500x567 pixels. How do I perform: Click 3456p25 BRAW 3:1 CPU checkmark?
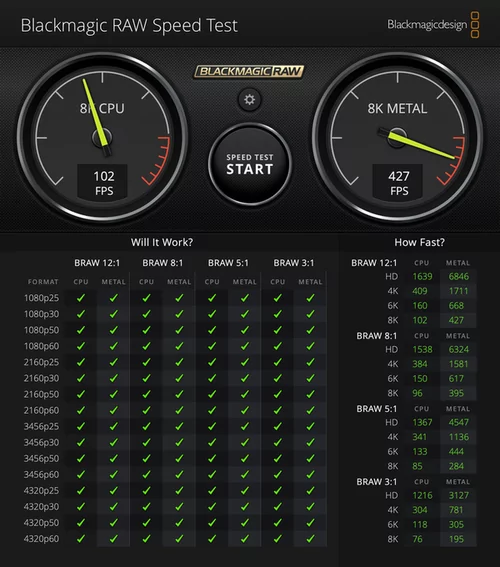coord(277,426)
